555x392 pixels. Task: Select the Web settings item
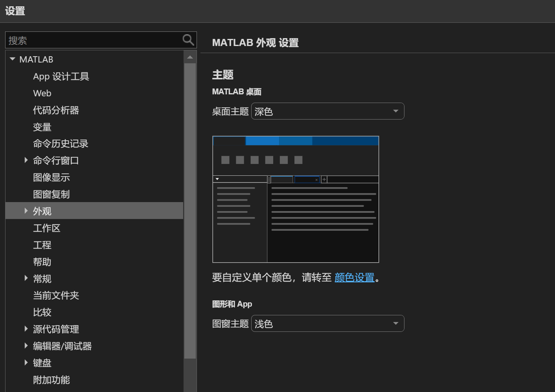tap(42, 93)
